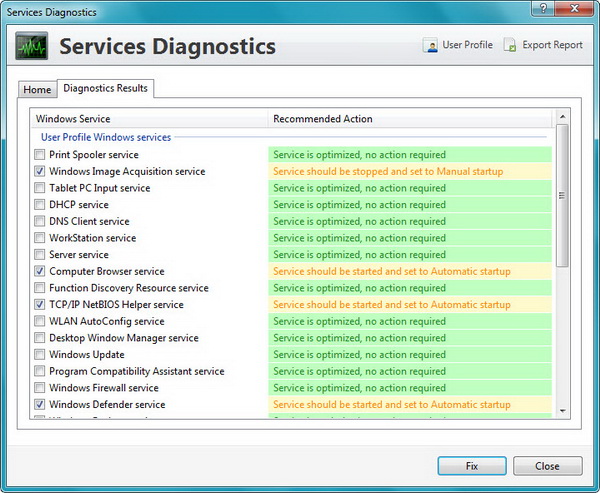Click the scrollbar up arrow
This screenshot has width=600, height=493.
pos(562,116)
